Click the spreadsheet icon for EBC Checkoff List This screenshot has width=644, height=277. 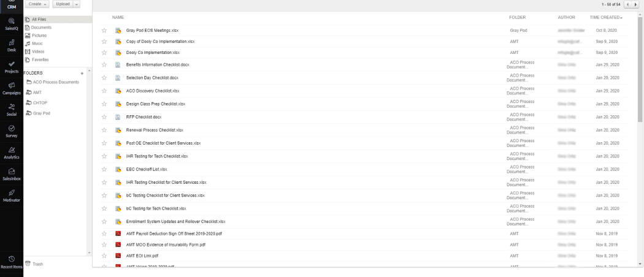(x=118, y=169)
